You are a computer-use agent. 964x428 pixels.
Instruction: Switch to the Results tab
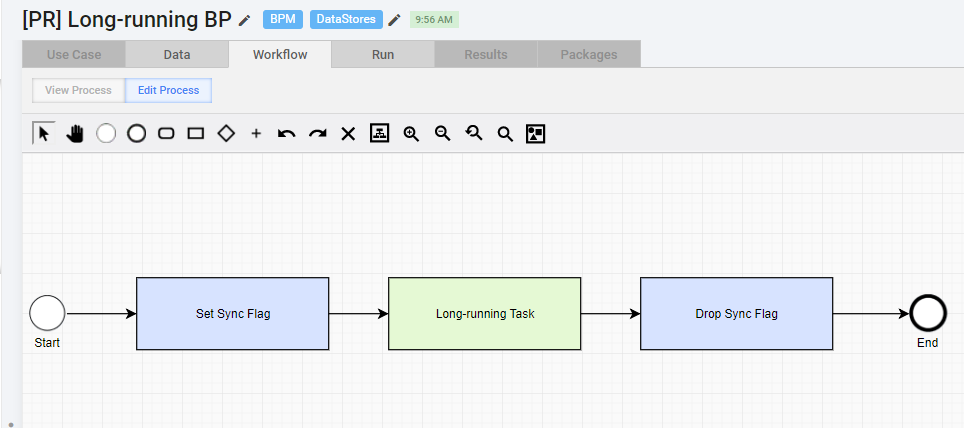[486, 54]
